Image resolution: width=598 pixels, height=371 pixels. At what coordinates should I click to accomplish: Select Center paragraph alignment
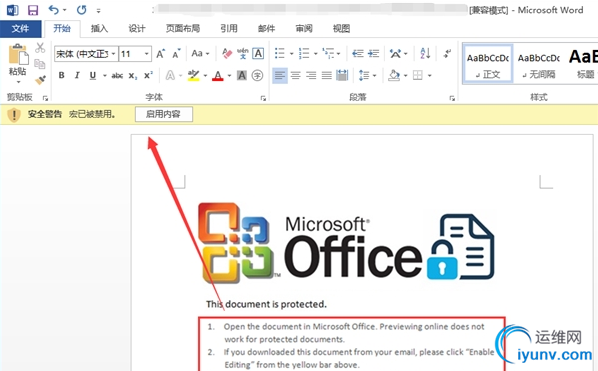tap(296, 75)
